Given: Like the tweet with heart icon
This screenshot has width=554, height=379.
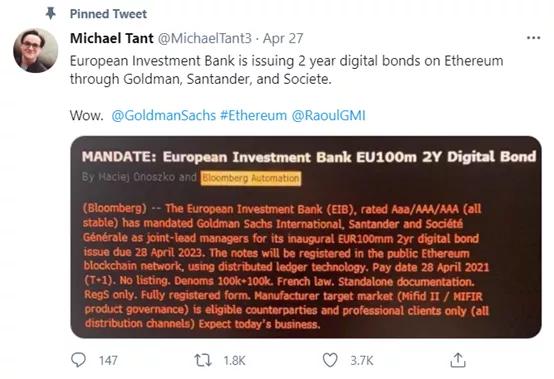Looking at the screenshot, I should coord(330,360).
